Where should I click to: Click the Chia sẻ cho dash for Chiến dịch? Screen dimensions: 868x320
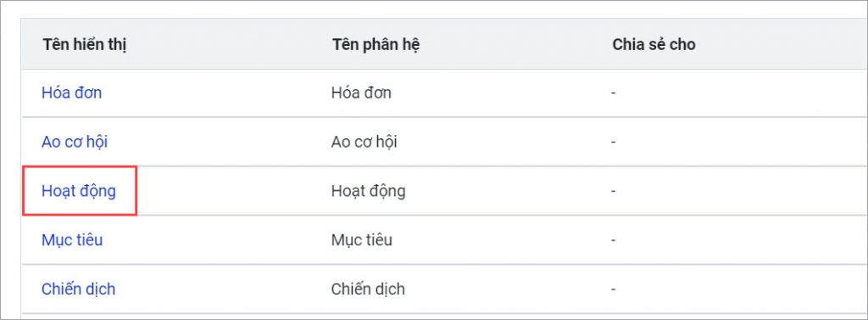tap(614, 289)
